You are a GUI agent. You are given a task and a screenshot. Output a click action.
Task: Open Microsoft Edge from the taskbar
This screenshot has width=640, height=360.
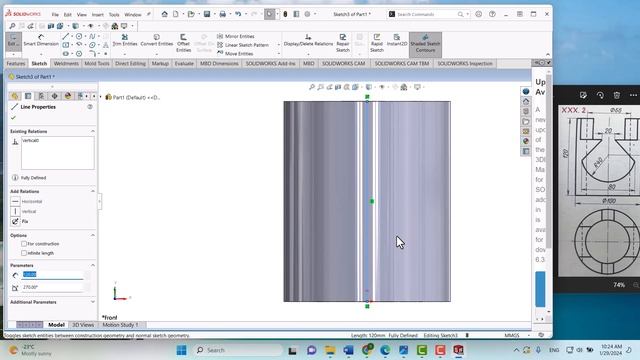click(x=385, y=350)
